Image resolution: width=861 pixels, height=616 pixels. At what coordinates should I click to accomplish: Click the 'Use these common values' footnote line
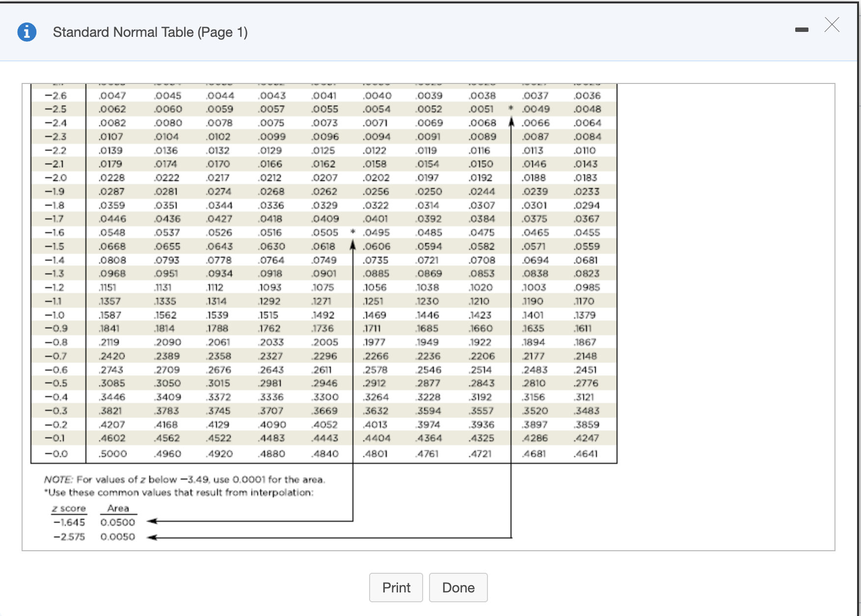179,492
